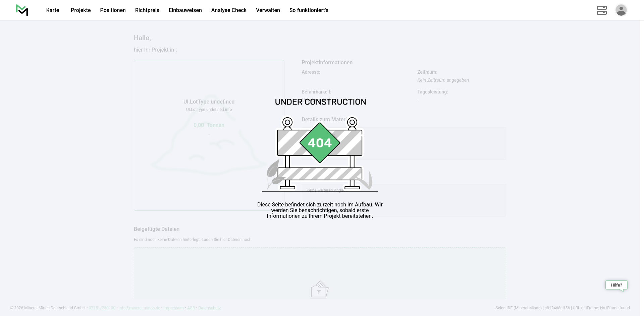The height and width of the screenshot is (316, 644).
Task: Go to Projekte in navigation
Action: (80, 10)
